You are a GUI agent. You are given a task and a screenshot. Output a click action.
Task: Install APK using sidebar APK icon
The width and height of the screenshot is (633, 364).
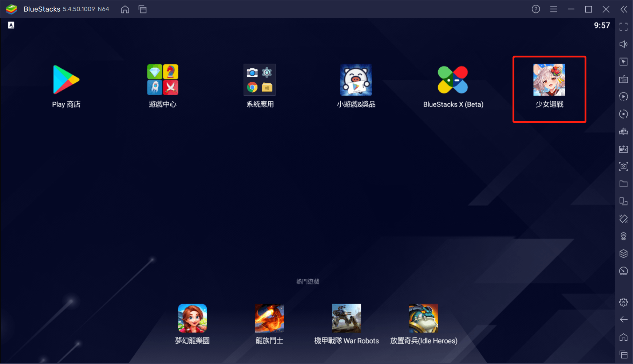tap(624, 149)
